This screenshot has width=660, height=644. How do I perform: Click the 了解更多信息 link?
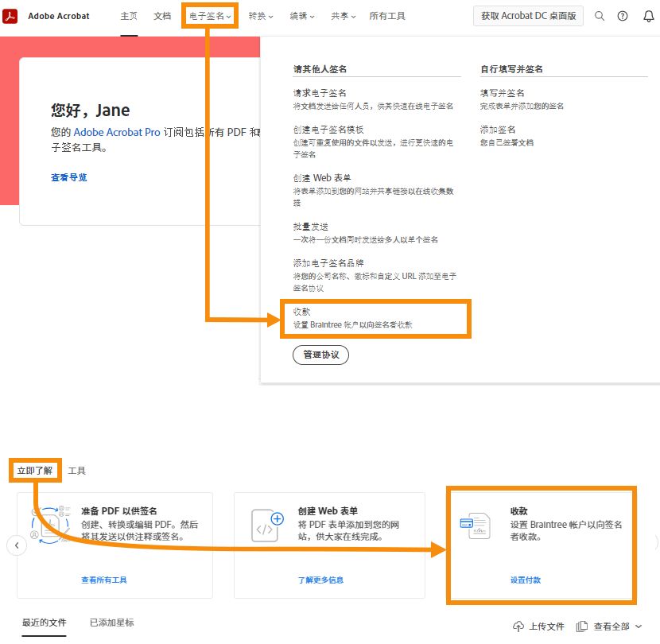point(320,580)
